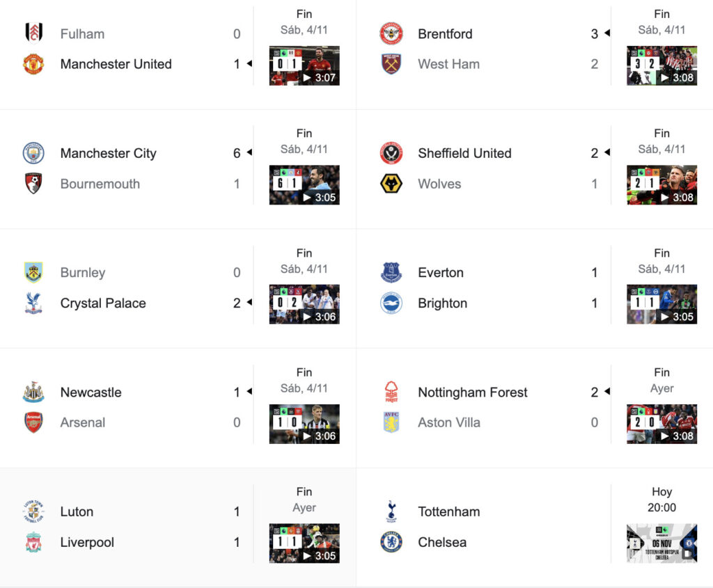The image size is (713, 588).
Task: Click the Wolves team badge
Action: point(391,184)
